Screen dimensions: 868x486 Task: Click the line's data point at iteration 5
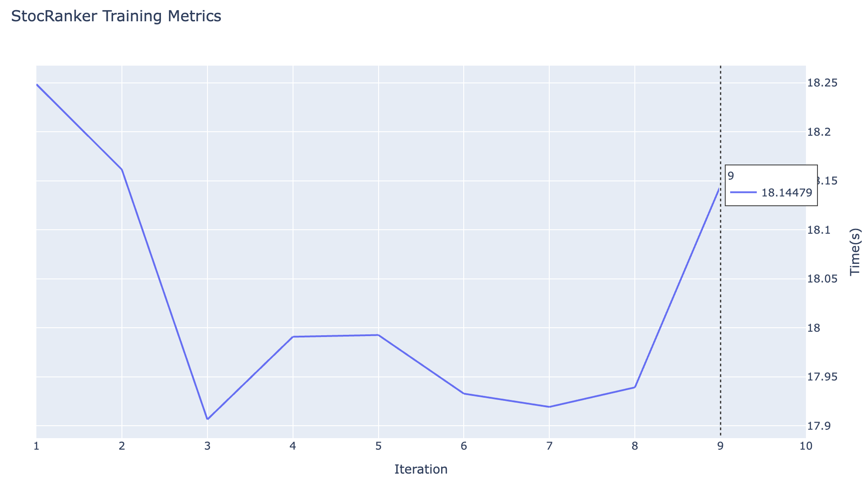tap(378, 335)
